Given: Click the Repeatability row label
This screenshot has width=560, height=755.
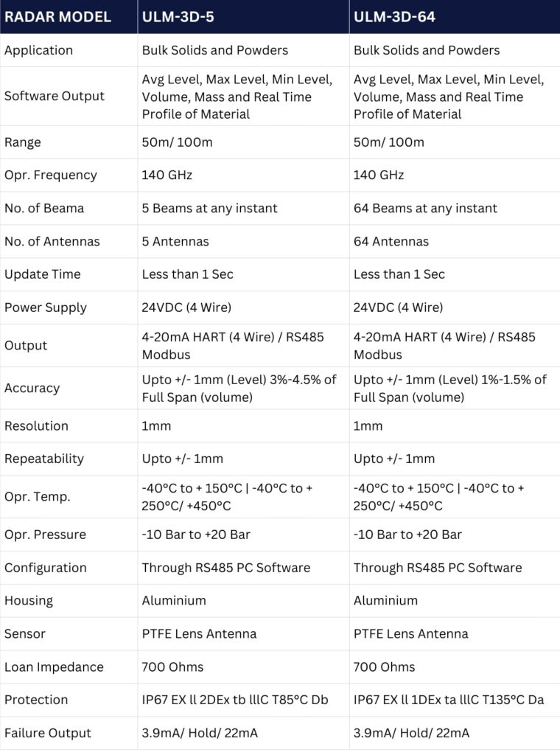Looking at the screenshot, I should tap(44, 458).
